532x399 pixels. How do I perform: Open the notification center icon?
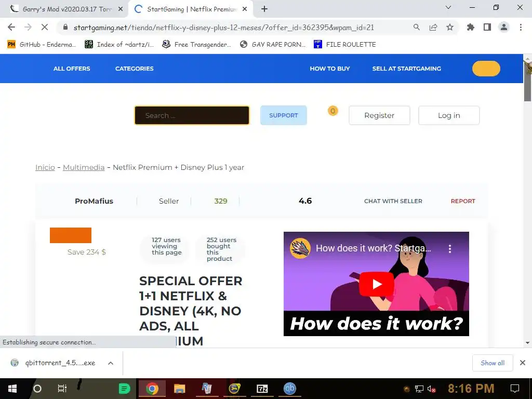point(515,389)
